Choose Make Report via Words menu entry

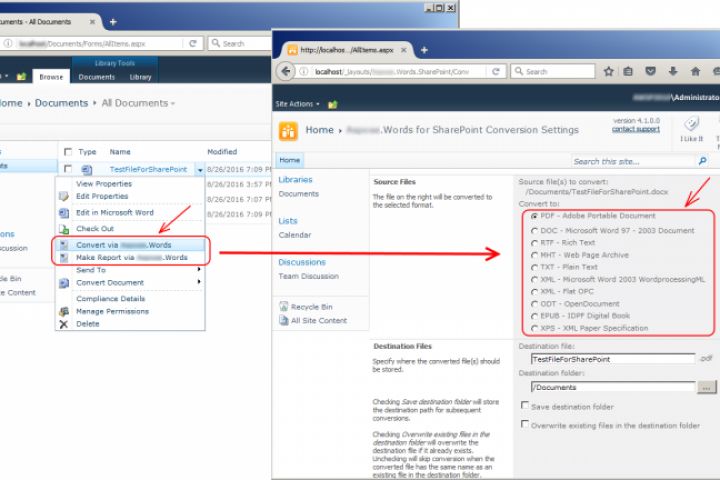tap(130, 257)
